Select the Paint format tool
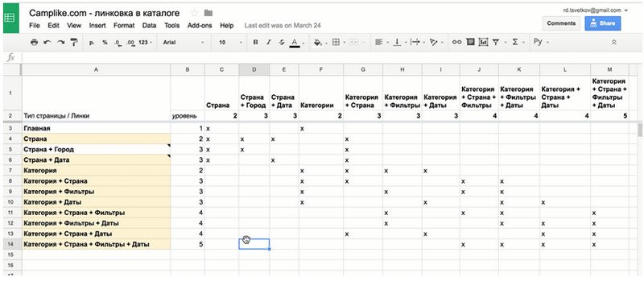Viewport: 644px width, 294px height. (74, 42)
